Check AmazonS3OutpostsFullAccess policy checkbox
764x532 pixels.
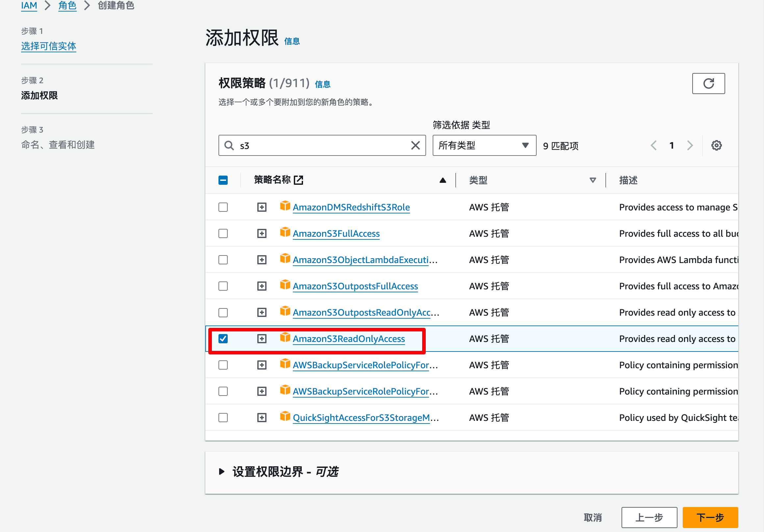click(223, 286)
